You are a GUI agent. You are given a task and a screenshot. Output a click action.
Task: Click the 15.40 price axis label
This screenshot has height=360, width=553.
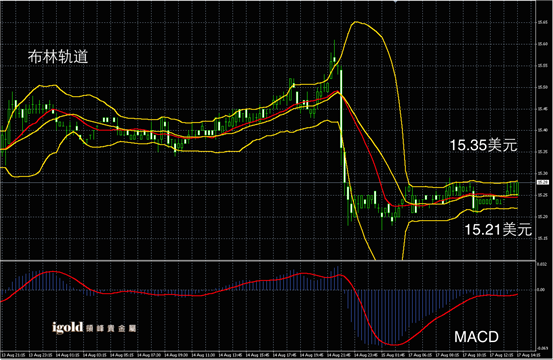[x=542, y=130]
